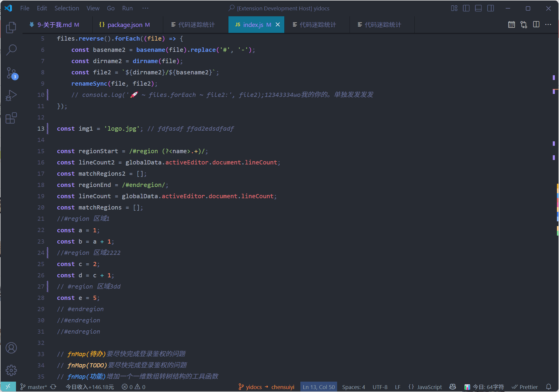Go to line via Ln 13, Col 50
Viewport: 559px width, 392px height.
(319, 387)
